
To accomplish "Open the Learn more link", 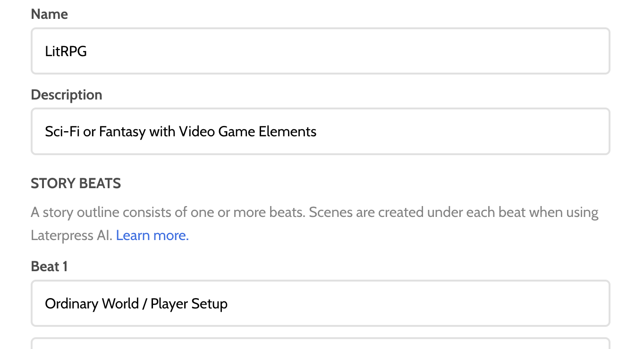I will 153,235.
